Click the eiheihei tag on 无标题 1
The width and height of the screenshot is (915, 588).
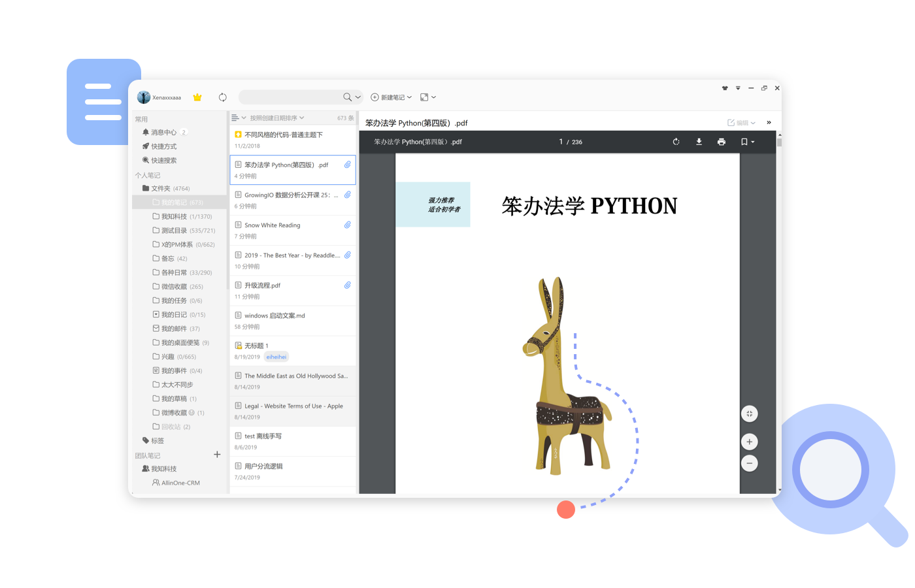(276, 357)
